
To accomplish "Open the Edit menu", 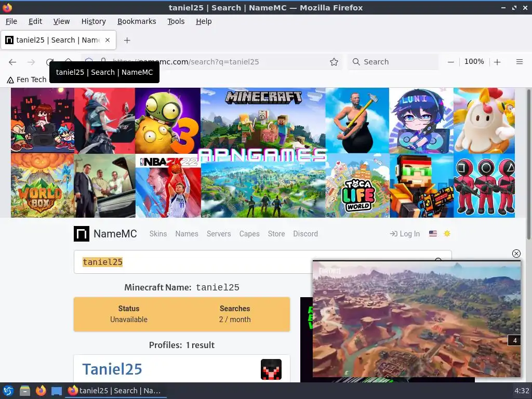I will point(35,21).
